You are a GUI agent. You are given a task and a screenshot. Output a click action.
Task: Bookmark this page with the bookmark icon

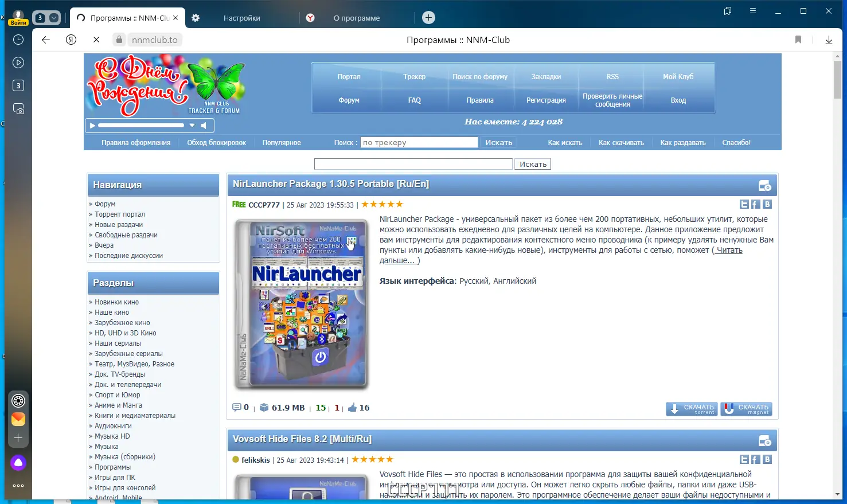pyautogui.click(x=798, y=40)
